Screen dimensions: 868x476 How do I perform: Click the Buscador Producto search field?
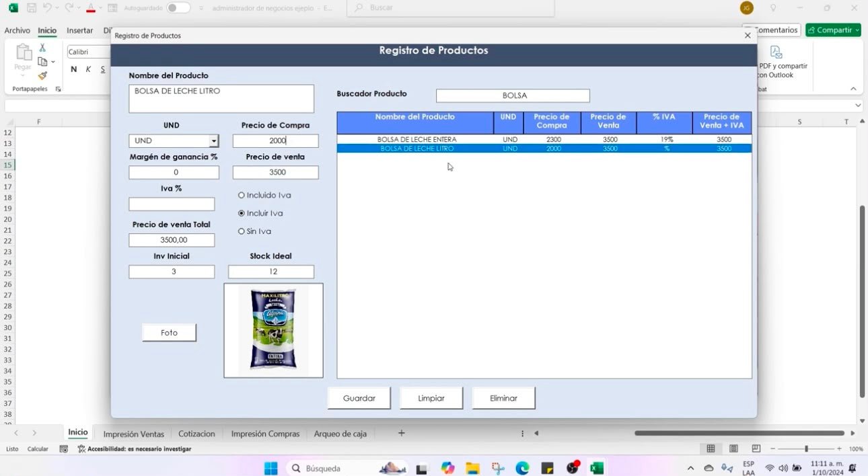tap(513, 95)
